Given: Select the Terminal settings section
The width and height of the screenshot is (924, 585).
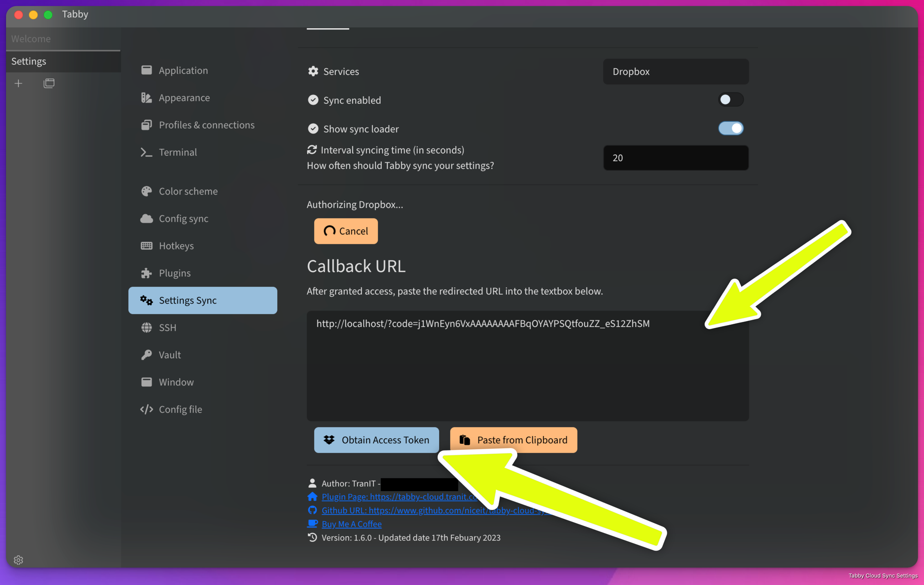Looking at the screenshot, I should tap(202, 152).
